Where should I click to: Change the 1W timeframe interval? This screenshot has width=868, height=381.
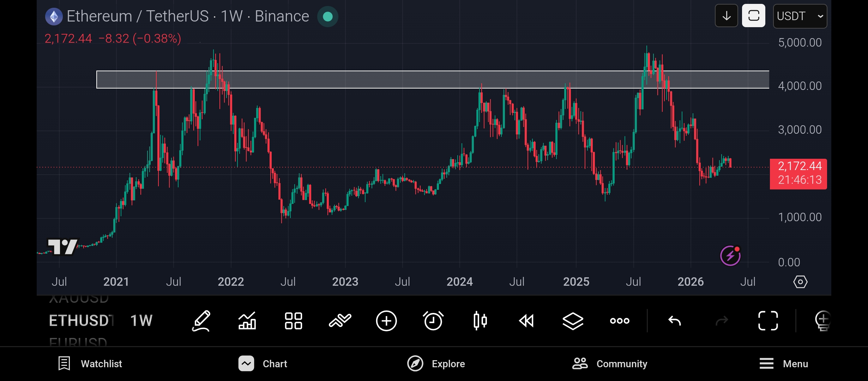141,321
